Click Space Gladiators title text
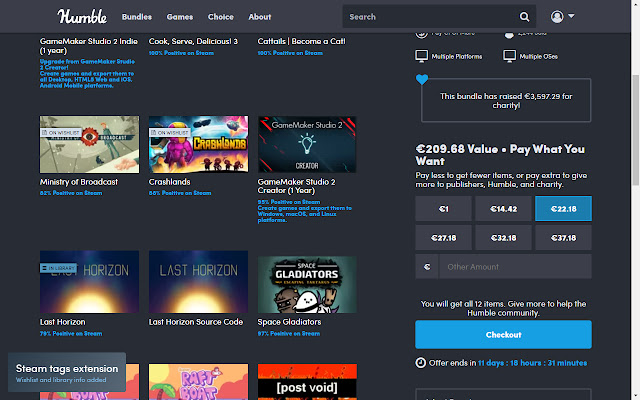Viewport: 640px width, 400px height. (x=289, y=322)
